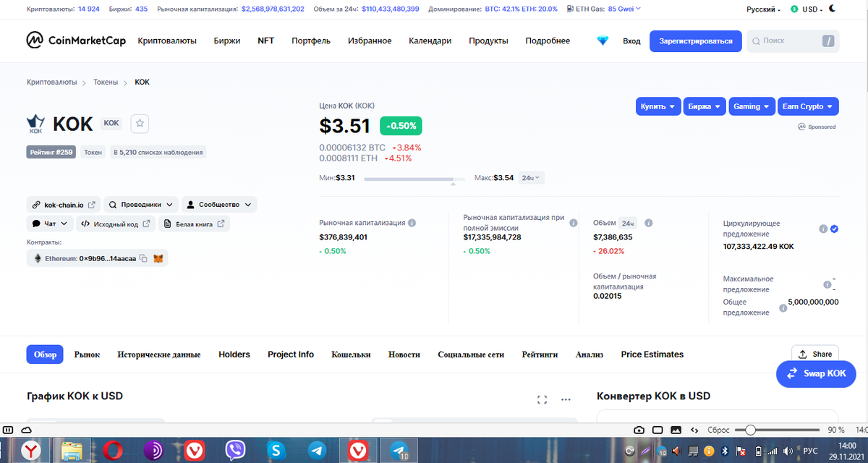Expand chart to fullscreen
Viewport: 868px width, 463px height.
(x=542, y=399)
